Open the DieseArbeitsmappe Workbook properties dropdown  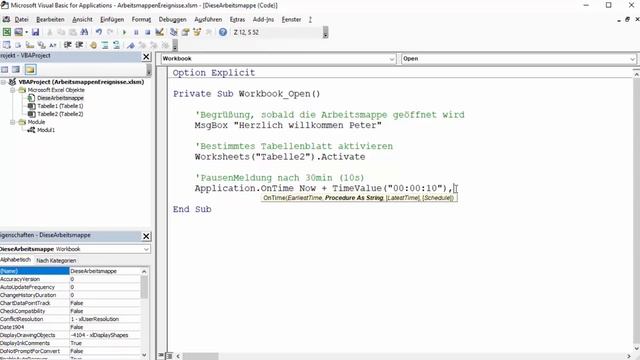coord(146,249)
